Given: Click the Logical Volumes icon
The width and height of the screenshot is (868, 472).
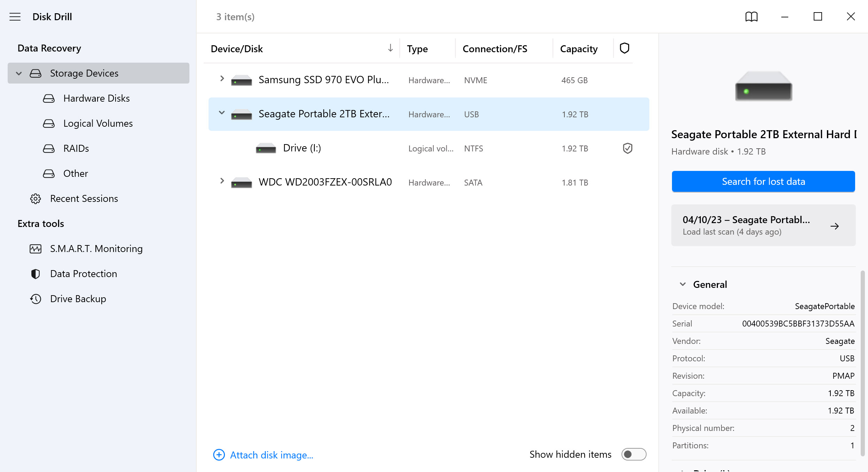Looking at the screenshot, I should tap(48, 123).
